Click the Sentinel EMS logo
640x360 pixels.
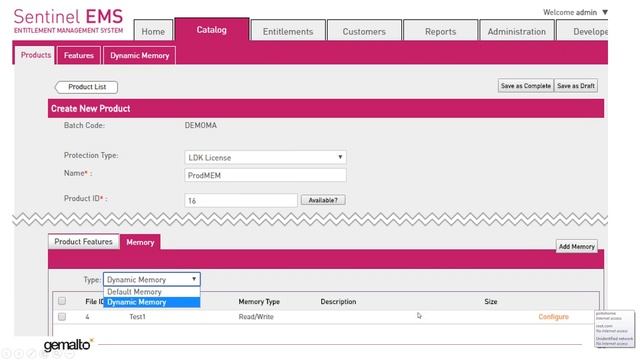tap(68, 21)
